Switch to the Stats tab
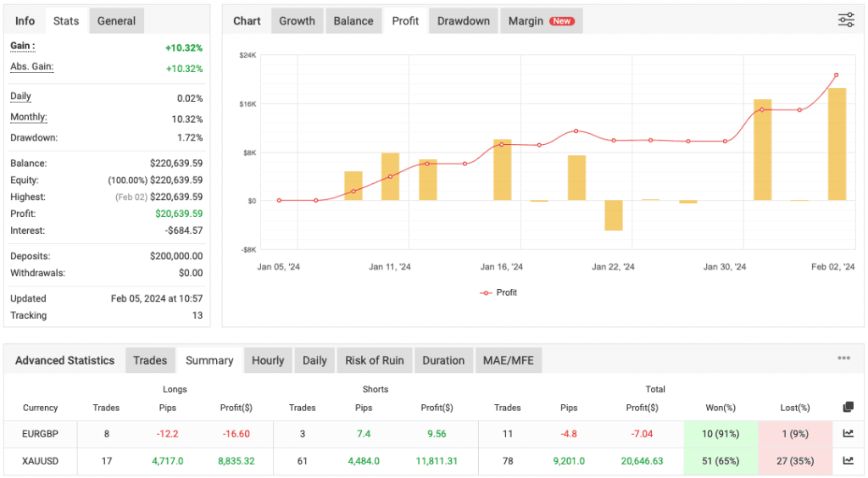 65,20
